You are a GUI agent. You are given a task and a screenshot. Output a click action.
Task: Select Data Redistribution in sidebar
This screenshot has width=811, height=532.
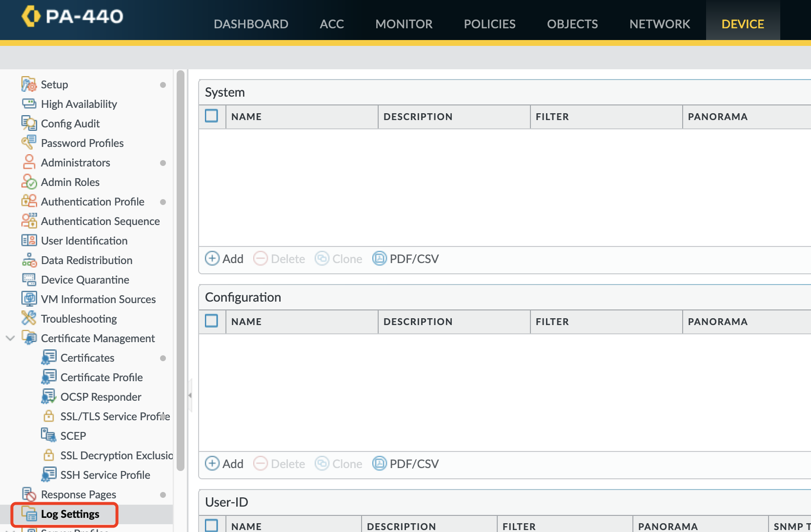(87, 260)
